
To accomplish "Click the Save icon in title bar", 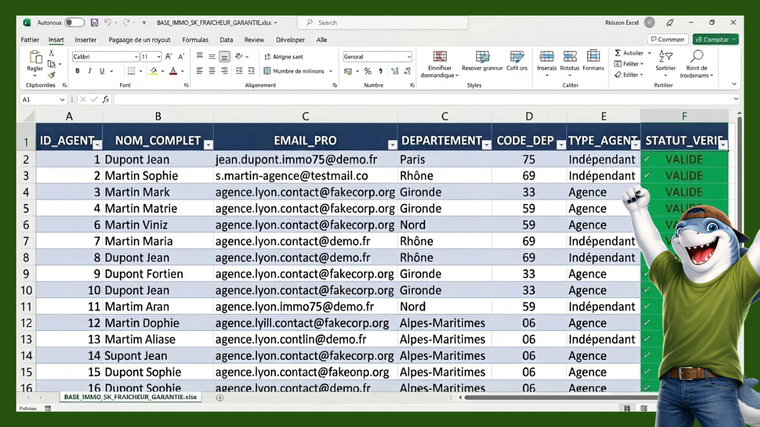I will 94,22.
